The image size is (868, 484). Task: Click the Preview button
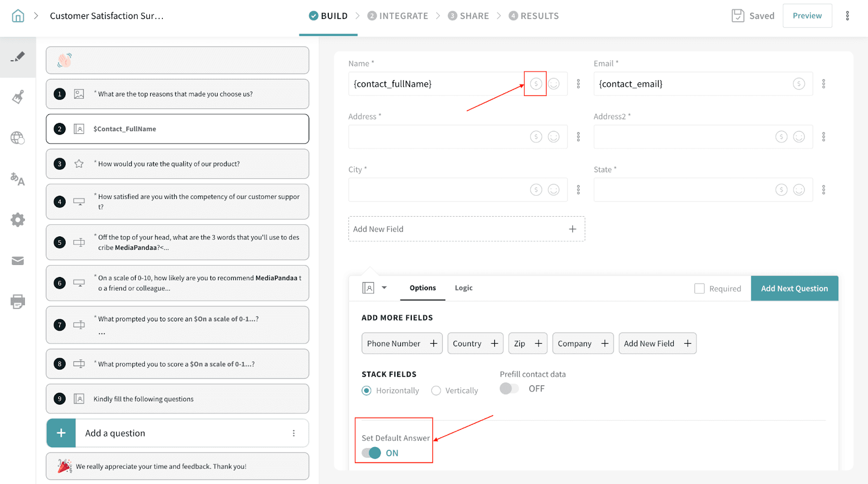[807, 16]
